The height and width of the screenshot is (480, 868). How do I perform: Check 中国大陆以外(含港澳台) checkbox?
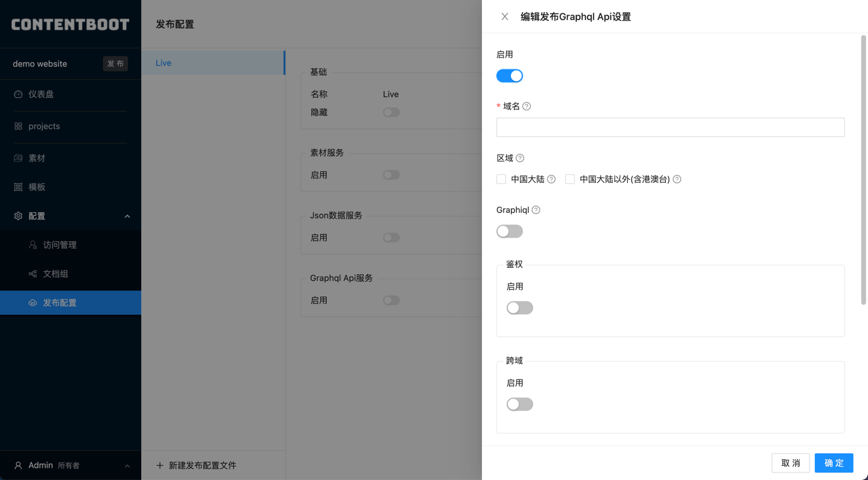point(570,179)
